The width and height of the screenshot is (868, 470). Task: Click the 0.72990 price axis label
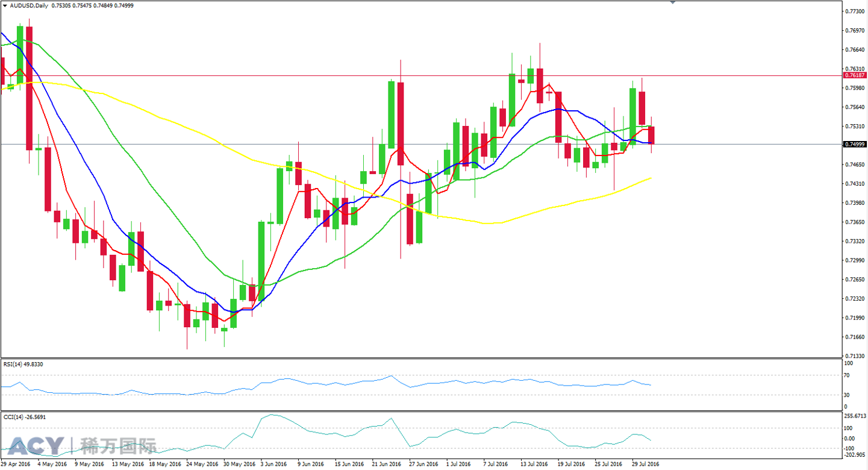click(x=855, y=261)
